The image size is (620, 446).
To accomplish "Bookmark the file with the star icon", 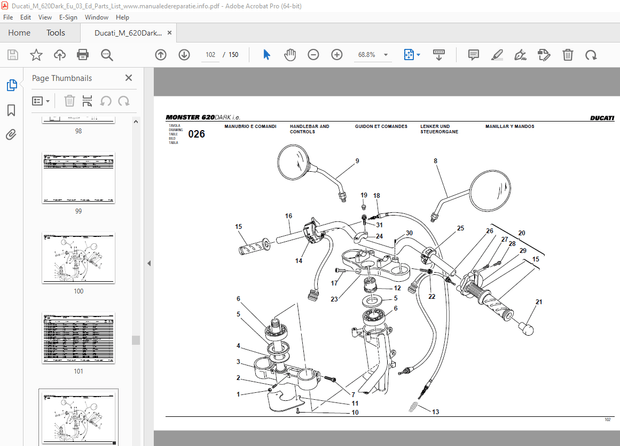I will [36, 55].
